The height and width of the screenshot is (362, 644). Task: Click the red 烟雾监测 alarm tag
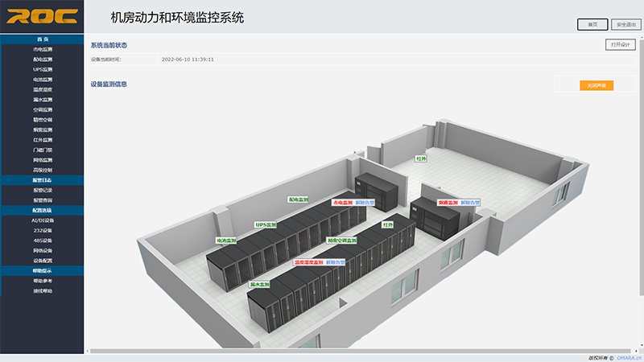(448, 203)
